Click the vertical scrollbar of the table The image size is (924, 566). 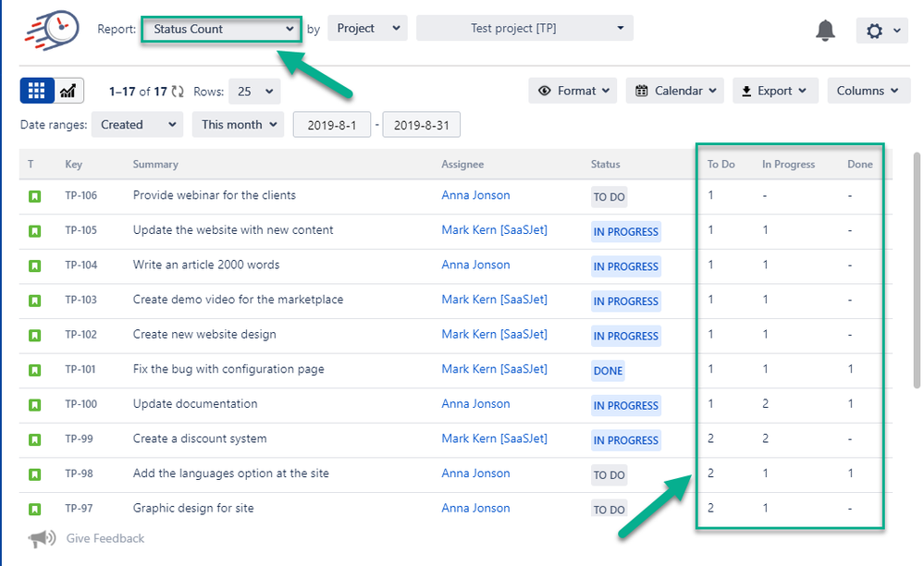click(x=917, y=270)
